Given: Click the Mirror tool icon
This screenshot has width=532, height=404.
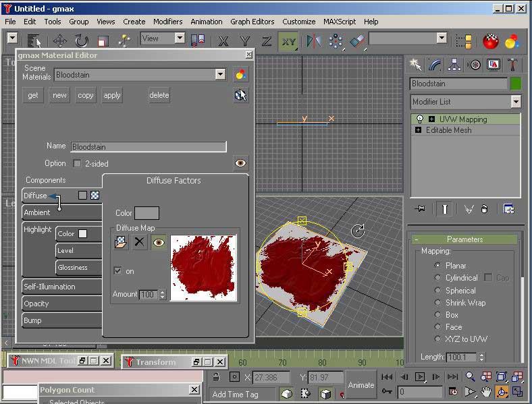Looking at the screenshot, I should point(314,40).
